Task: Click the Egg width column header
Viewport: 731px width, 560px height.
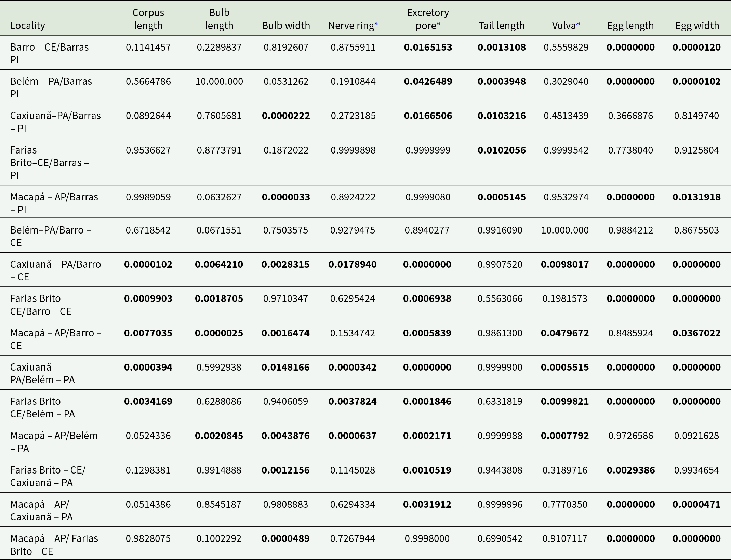Action: coord(697,26)
